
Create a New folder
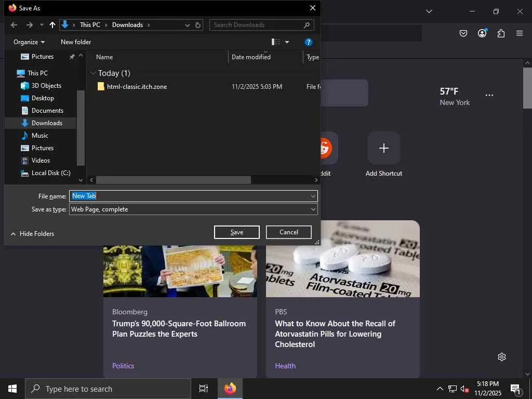coord(76,42)
